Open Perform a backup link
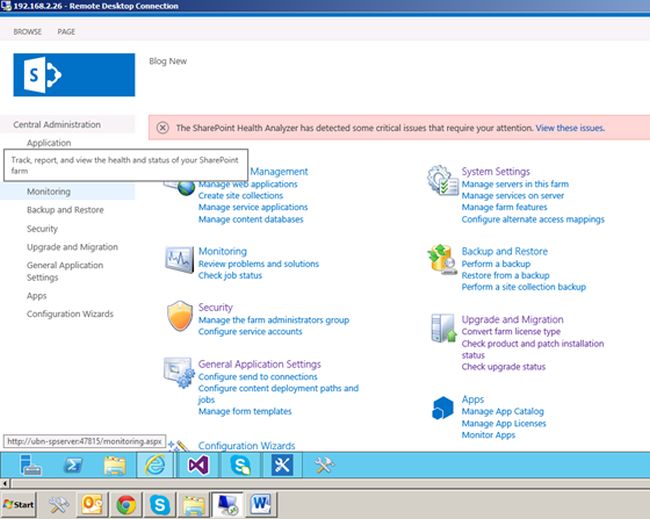This screenshot has width=650, height=519. [496, 264]
